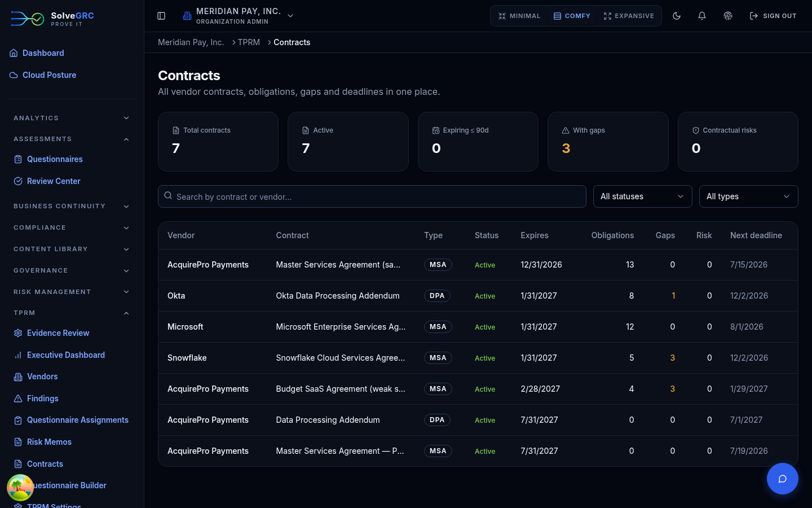
Task: Click the SolveGRC logo icon
Action: (27, 19)
